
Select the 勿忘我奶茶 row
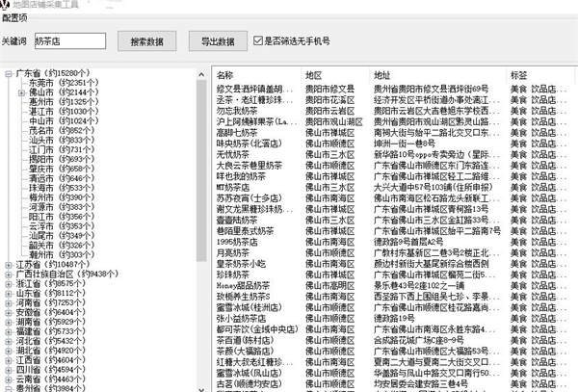coord(393,111)
